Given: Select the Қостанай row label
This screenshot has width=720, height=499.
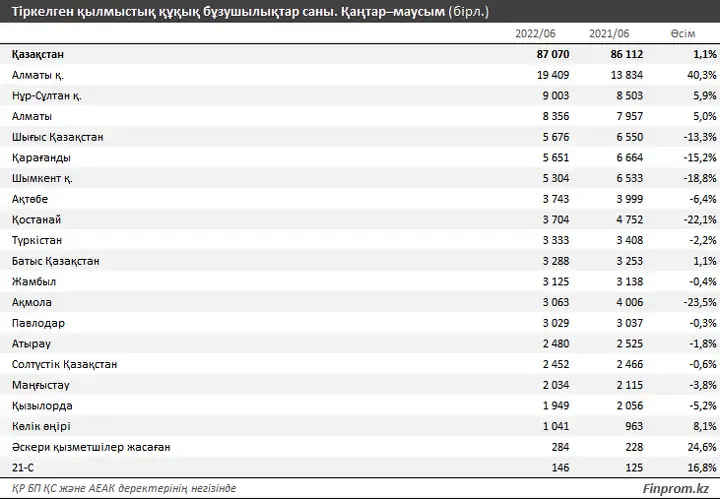Looking at the screenshot, I should (36, 219).
